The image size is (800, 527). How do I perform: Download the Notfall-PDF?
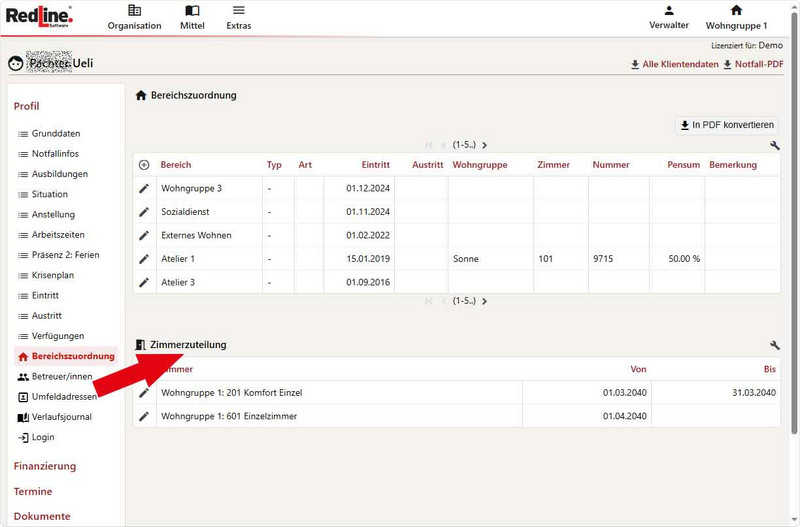753,65
